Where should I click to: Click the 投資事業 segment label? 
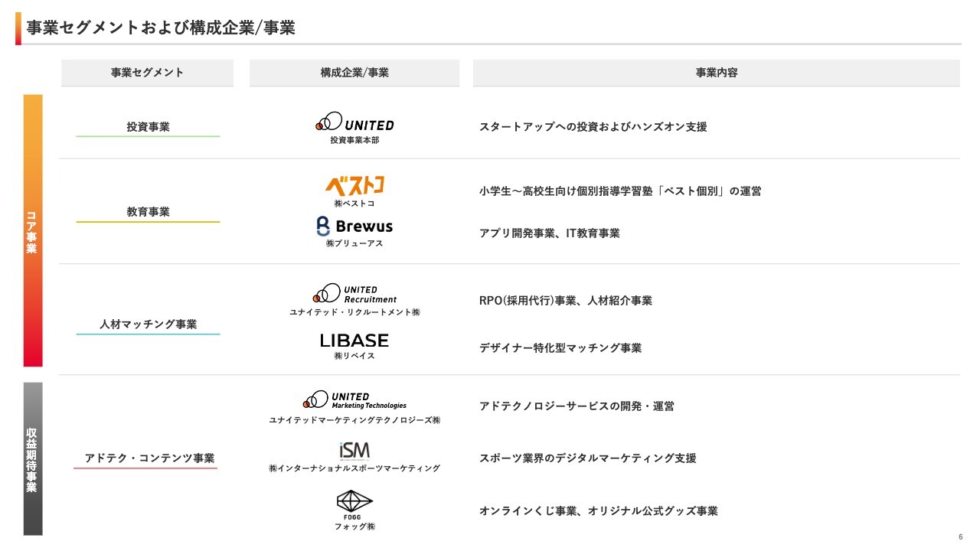pyautogui.click(x=148, y=127)
